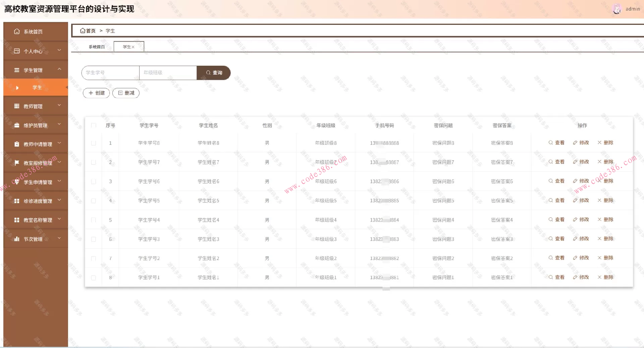Check the box for row 学生学号4
644x348 pixels.
click(94, 220)
